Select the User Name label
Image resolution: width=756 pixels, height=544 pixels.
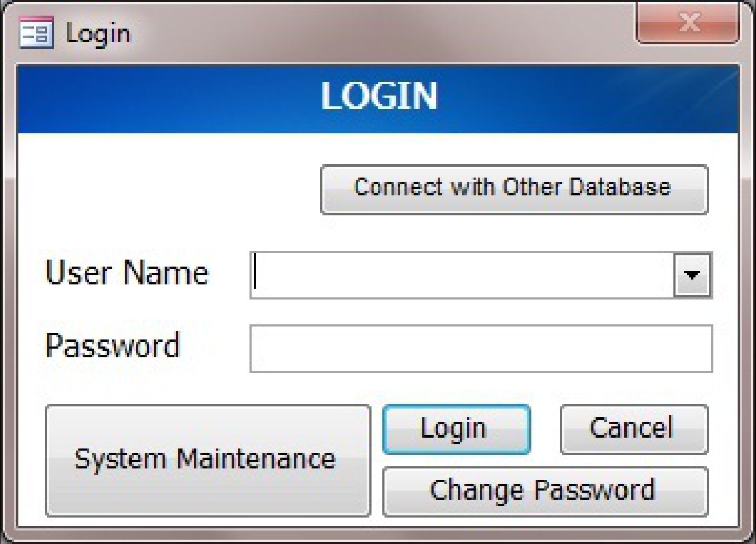coord(127,273)
